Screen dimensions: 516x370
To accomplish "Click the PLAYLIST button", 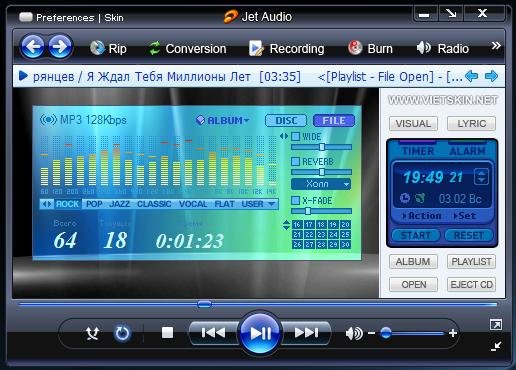I will pyautogui.click(x=471, y=262).
